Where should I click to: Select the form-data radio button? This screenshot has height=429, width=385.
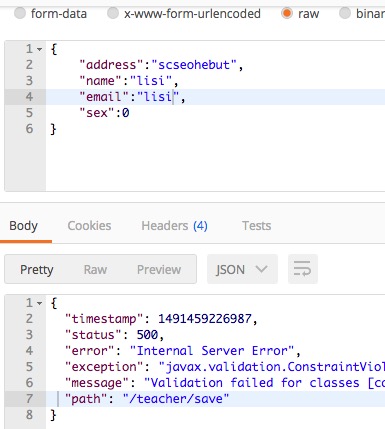pos(20,14)
